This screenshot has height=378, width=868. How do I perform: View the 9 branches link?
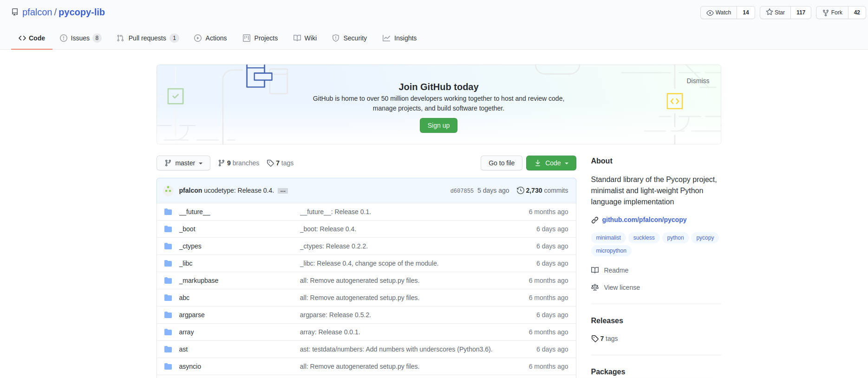[239, 163]
